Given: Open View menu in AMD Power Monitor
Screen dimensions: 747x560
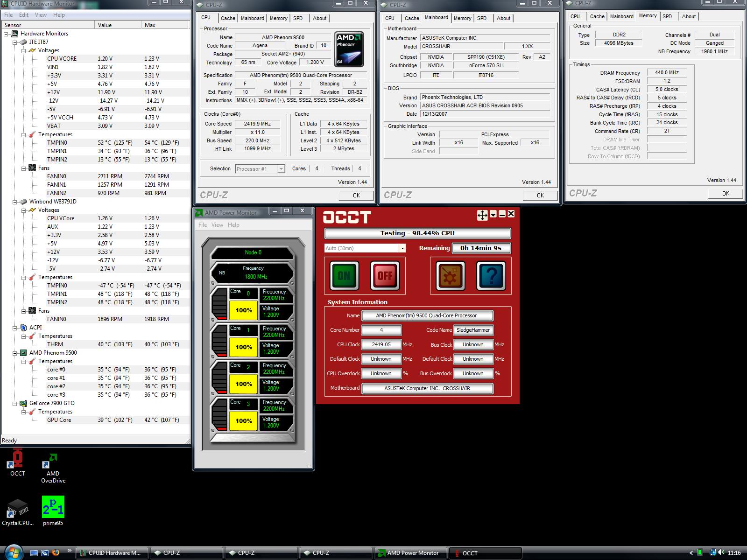Looking at the screenshot, I should [x=217, y=225].
